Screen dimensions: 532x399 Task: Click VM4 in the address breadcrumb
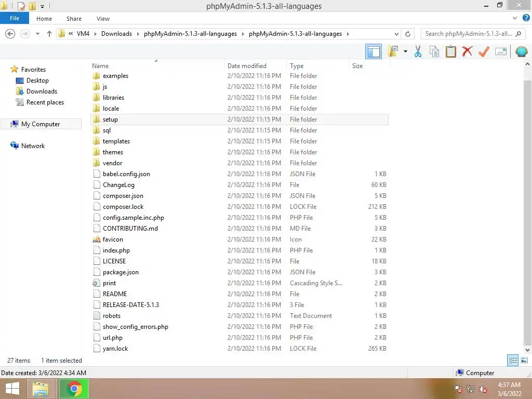click(83, 34)
